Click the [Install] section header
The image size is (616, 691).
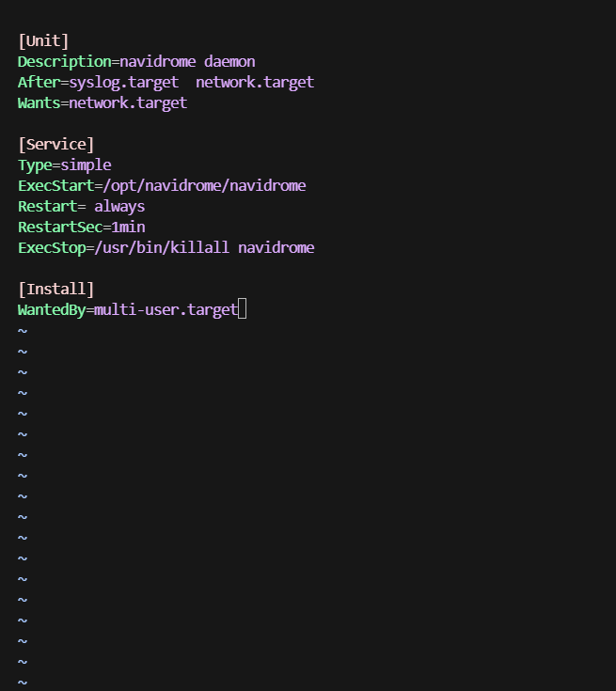pos(55,289)
